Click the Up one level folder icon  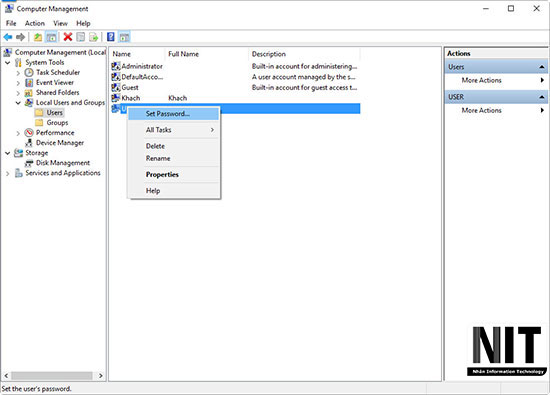pos(38,37)
